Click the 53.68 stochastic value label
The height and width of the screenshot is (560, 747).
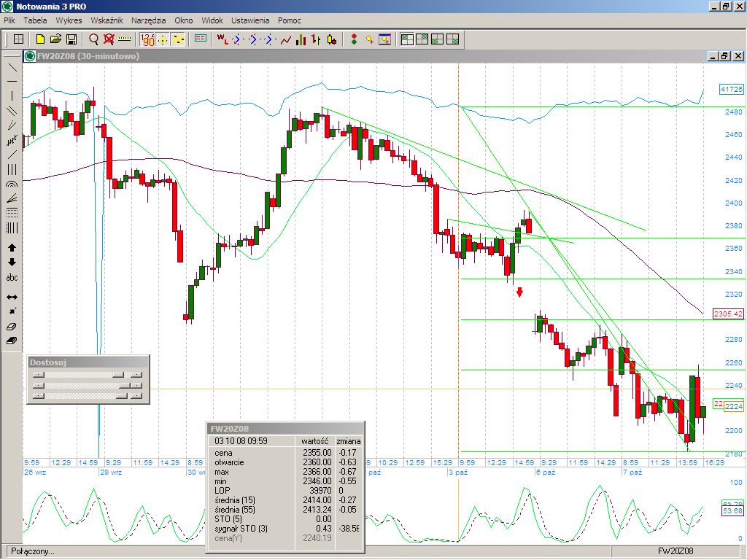[x=732, y=511]
